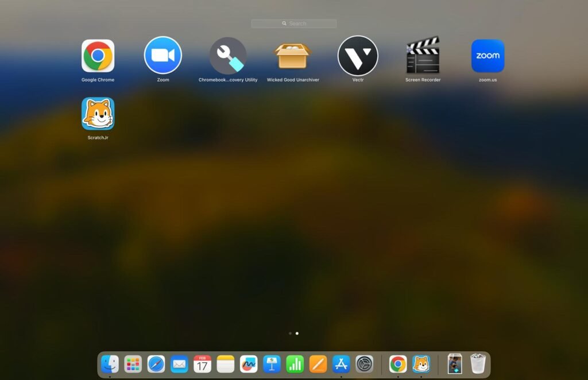
Task: Open System Settings from the Dock
Action: pyautogui.click(x=365, y=364)
